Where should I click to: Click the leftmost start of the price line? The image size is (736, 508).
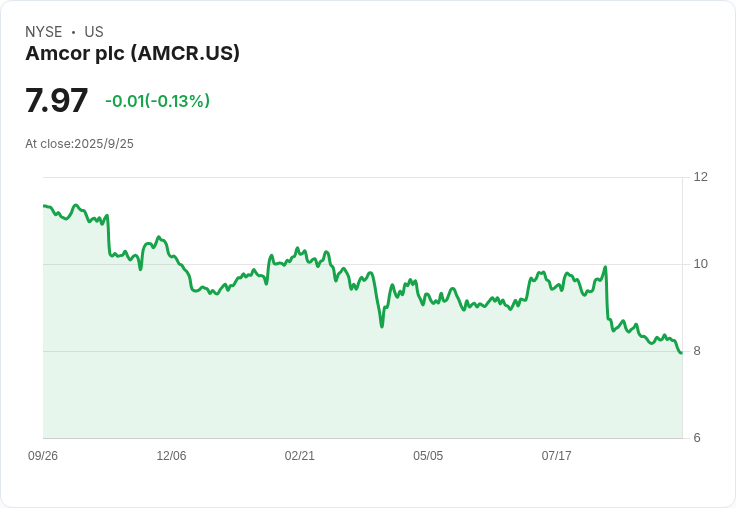(x=44, y=206)
